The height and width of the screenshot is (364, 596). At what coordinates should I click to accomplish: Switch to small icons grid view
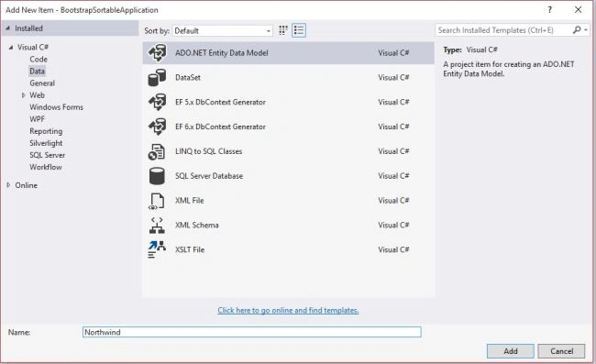pos(283,30)
